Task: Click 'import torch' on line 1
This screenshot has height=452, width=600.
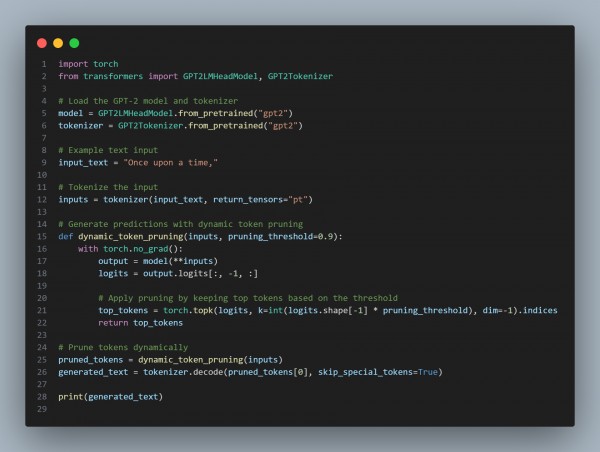Action: (88, 64)
